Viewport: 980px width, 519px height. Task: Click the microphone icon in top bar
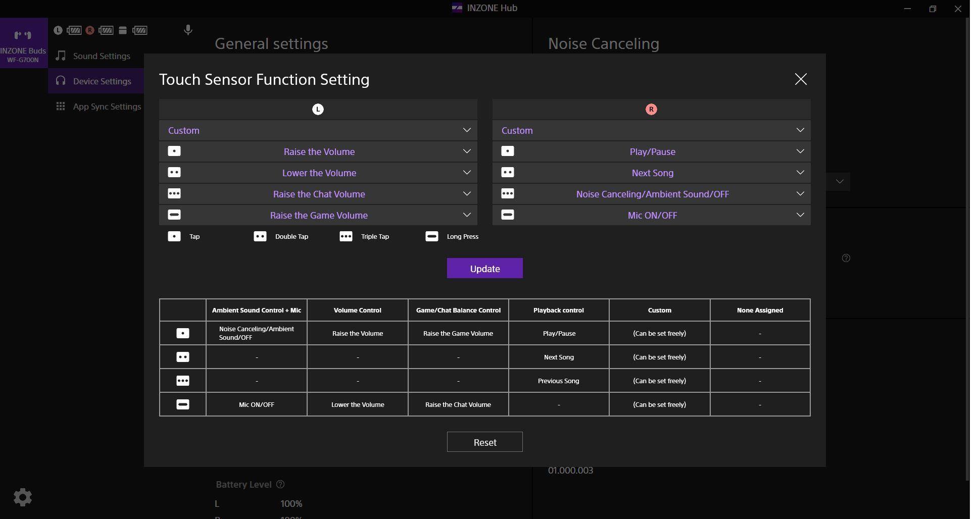[x=188, y=30]
